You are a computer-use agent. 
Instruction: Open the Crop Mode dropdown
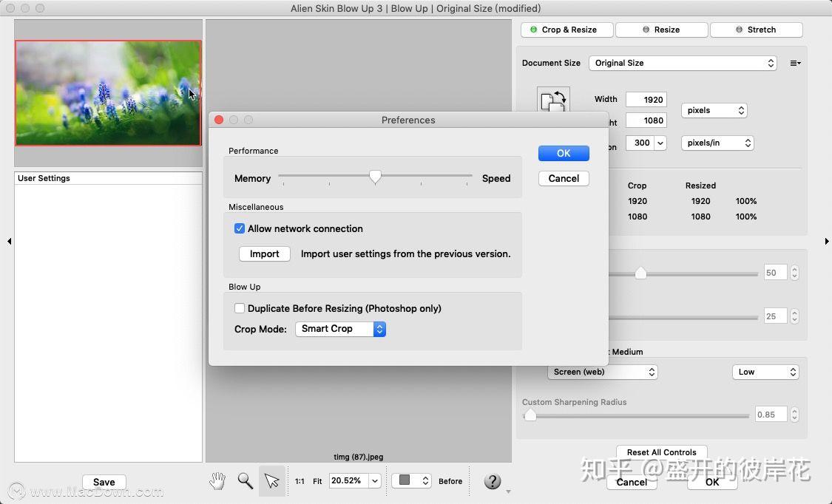(x=340, y=329)
